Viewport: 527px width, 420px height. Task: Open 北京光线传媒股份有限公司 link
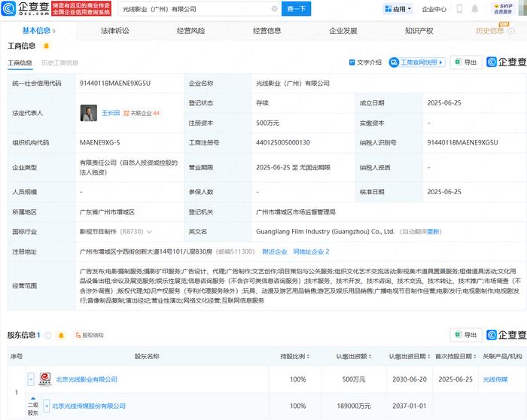(89, 406)
